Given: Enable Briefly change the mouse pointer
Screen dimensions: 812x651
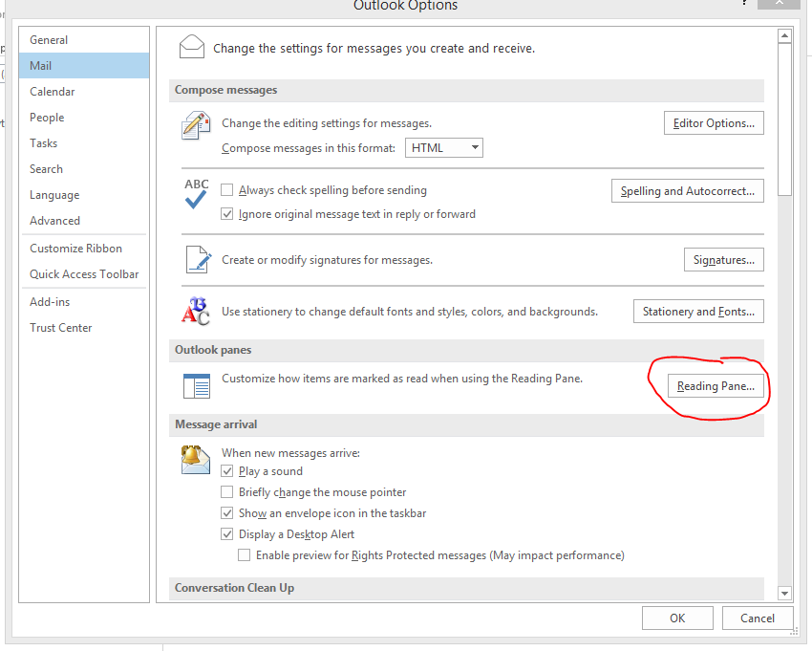Looking at the screenshot, I should [226, 491].
